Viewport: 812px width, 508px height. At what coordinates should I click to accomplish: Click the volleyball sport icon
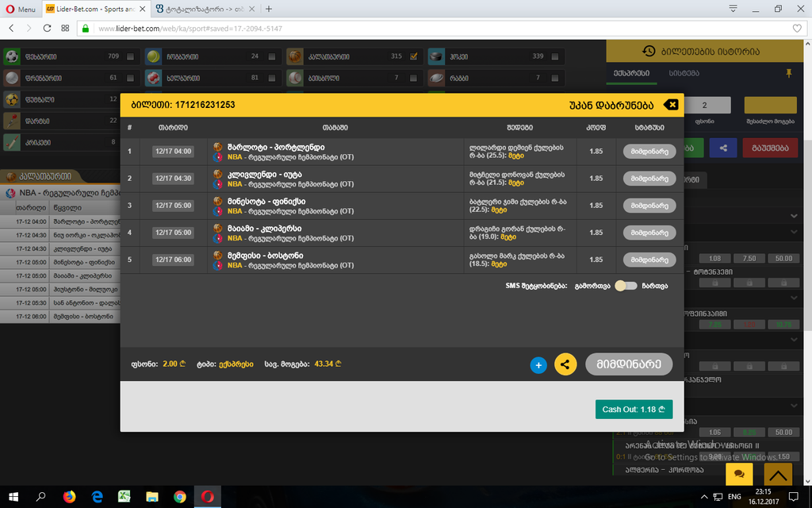12,78
